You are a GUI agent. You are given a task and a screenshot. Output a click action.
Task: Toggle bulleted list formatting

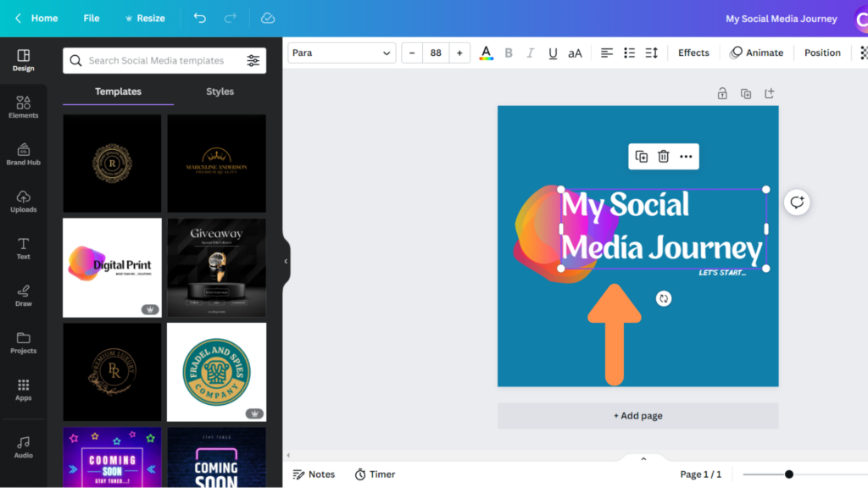[630, 53]
